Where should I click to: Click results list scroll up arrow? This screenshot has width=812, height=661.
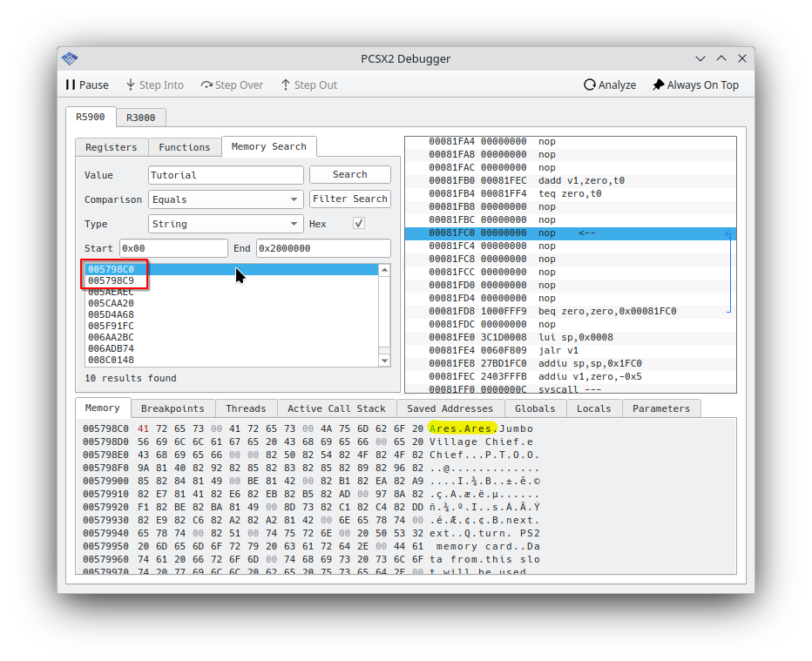384,270
